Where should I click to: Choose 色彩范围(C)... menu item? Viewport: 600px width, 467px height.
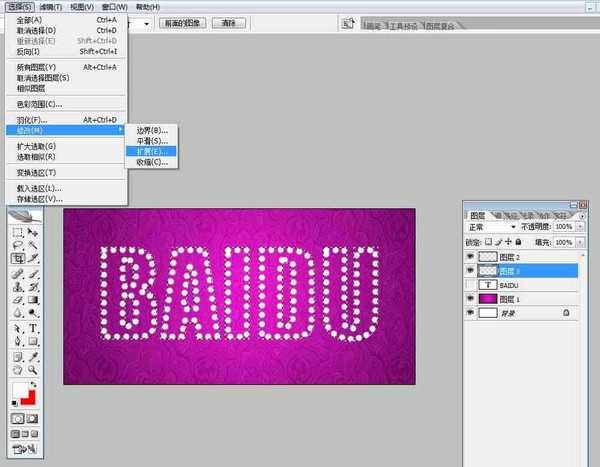(66, 104)
